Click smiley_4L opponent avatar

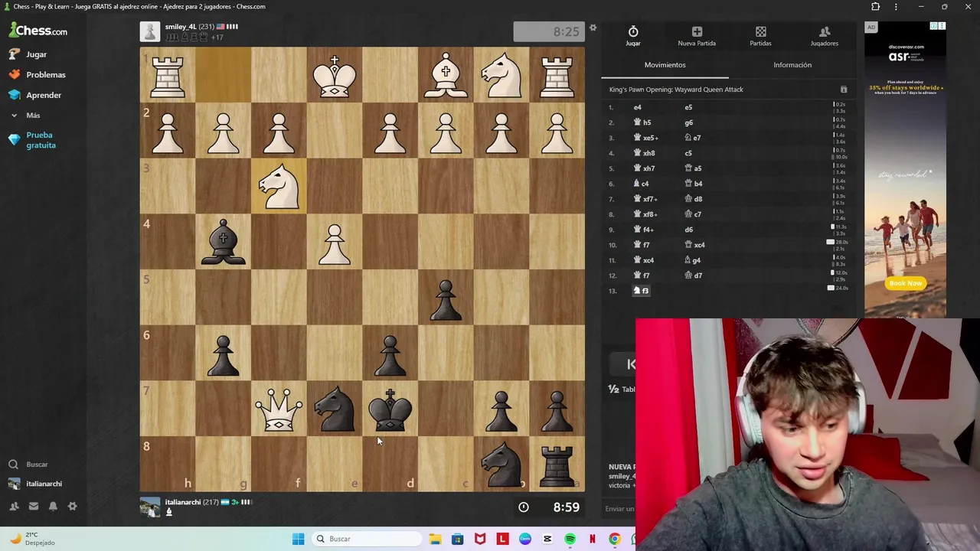coord(150,31)
